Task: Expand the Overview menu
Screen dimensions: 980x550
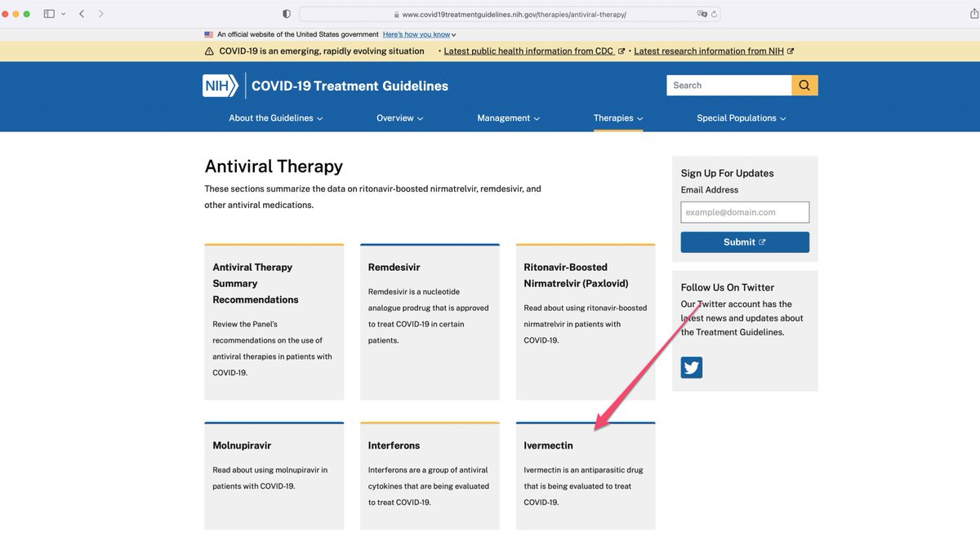Action: tap(399, 118)
